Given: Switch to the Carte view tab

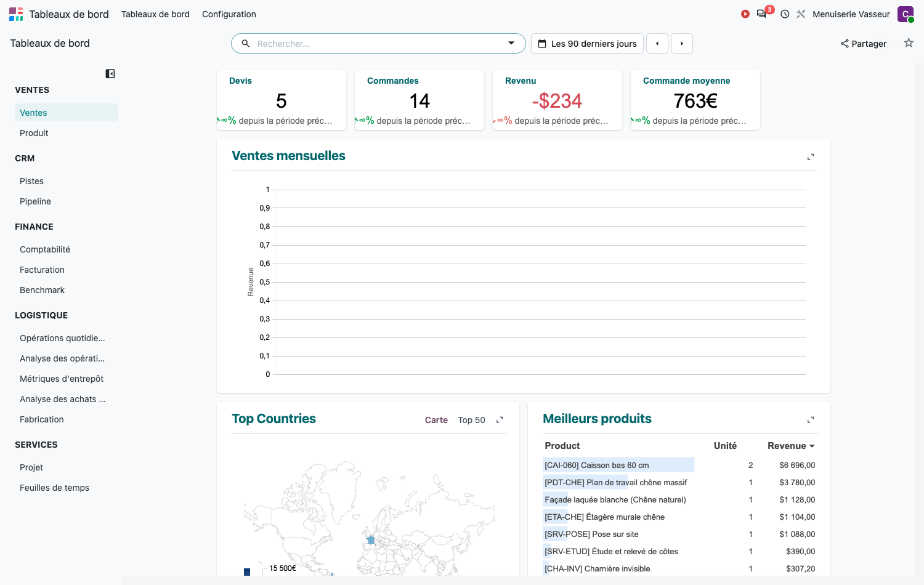Looking at the screenshot, I should tap(436, 420).
